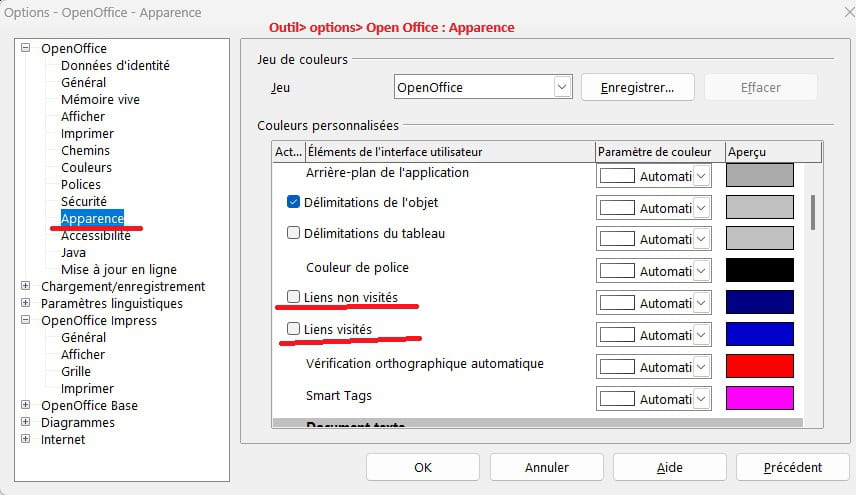This screenshot has height=495, width=856.
Task: Select Afficher under OpenOffice
Action: tap(83, 116)
